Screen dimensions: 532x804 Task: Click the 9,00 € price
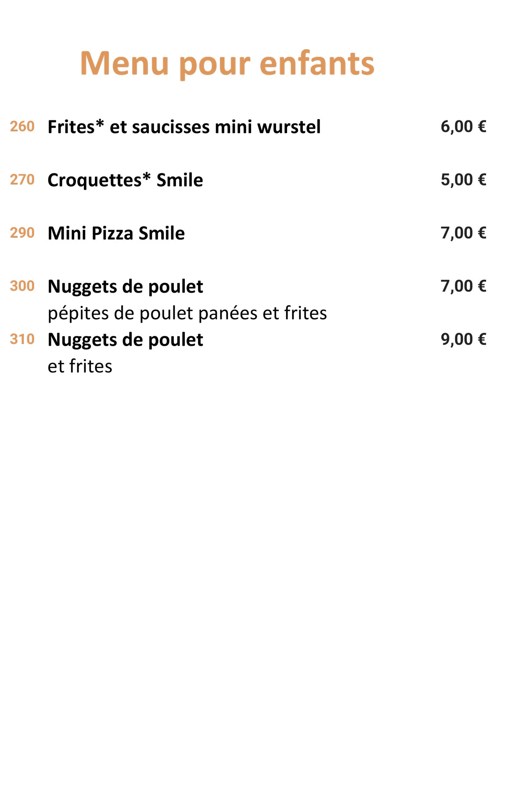pyautogui.click(x=464, y=339)
